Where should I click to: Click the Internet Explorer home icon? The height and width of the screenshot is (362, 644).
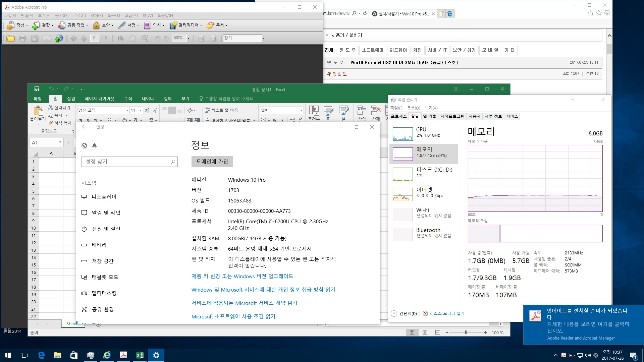pos(591,13)
